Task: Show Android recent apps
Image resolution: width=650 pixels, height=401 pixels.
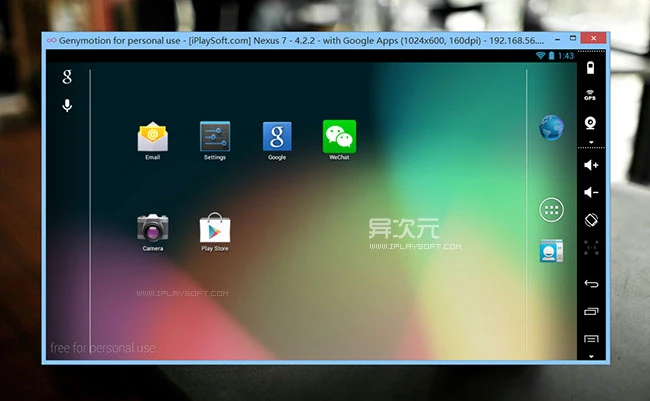Action: point(591,311)
